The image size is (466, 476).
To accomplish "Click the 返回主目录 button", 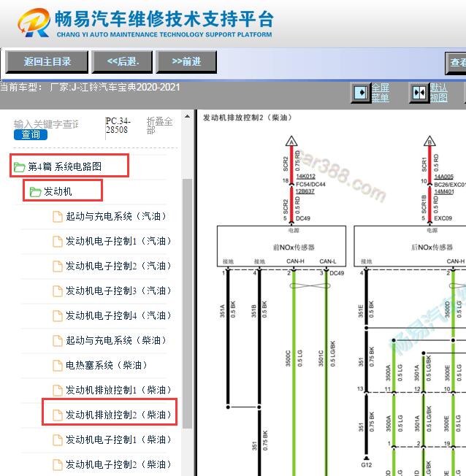I will pos(47,62).
